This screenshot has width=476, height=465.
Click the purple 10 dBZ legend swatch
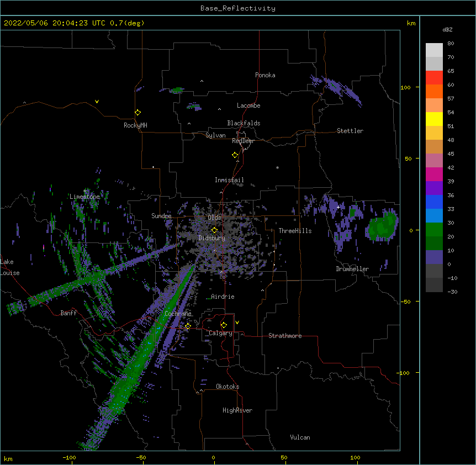[x=434, y=257]
